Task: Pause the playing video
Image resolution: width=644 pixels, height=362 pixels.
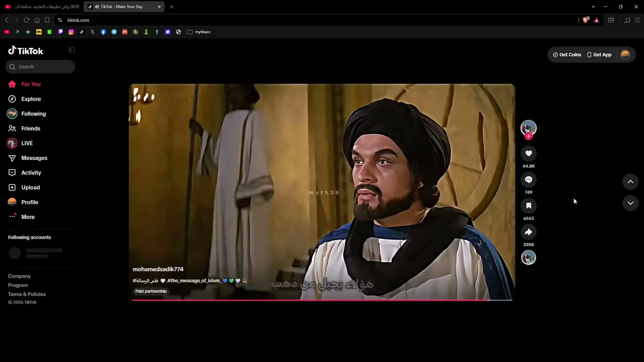Action: point(322,192)
